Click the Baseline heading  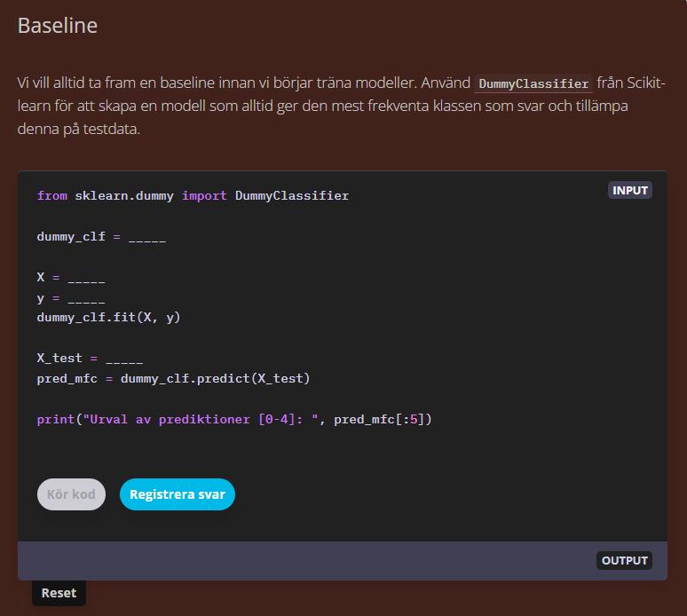click(58, 26)
